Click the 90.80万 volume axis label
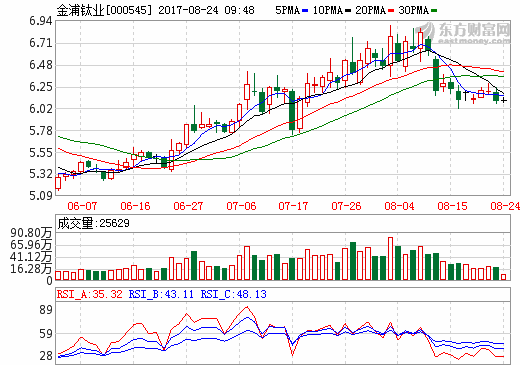The height and width of the screenshot is (365, 520). (31, 233)
